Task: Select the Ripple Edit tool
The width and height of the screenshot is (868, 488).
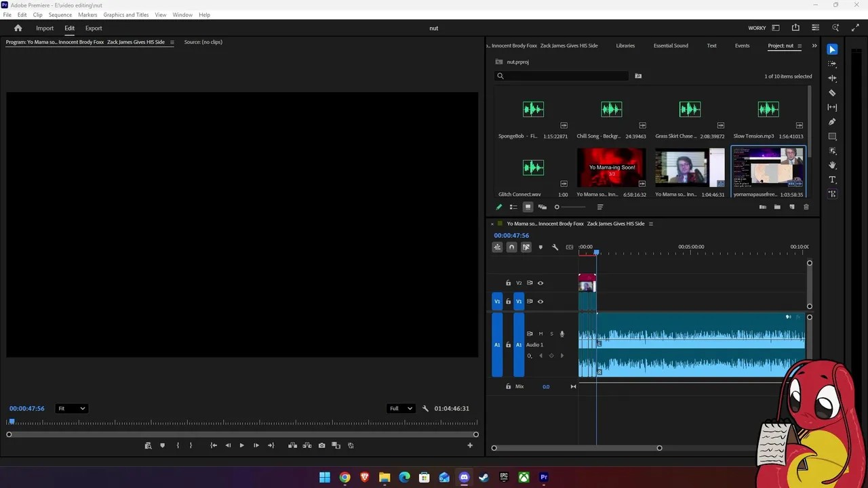Action: click(x=832, y=78)
